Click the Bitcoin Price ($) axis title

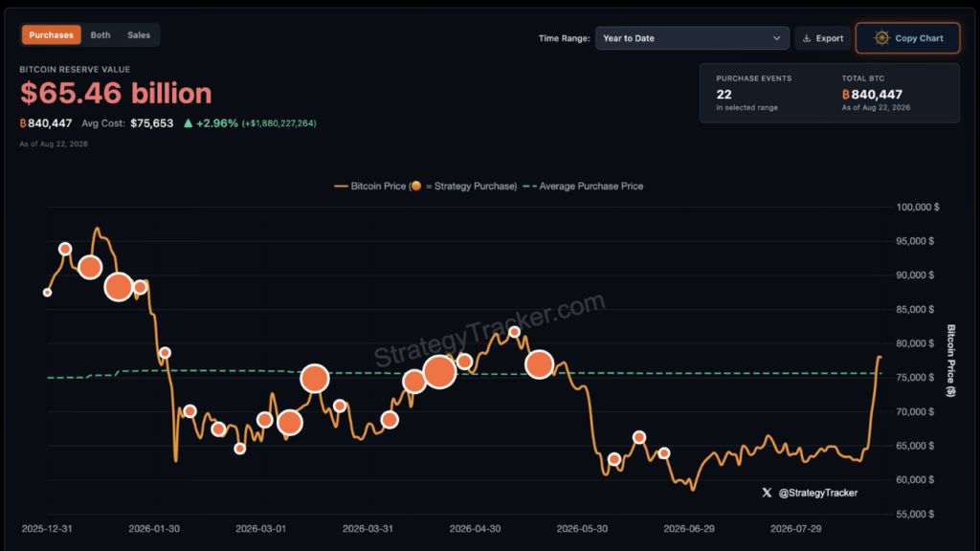coord(950,361)
